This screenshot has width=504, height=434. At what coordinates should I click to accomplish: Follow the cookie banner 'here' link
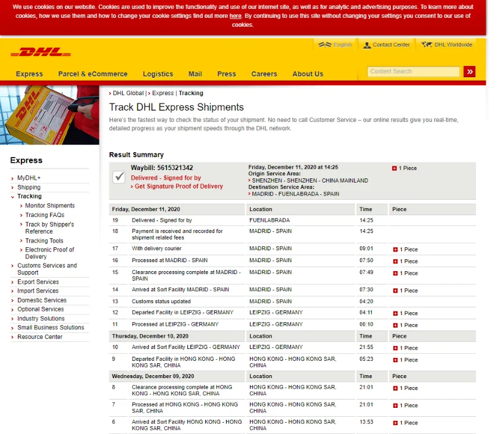coord(235,15)
